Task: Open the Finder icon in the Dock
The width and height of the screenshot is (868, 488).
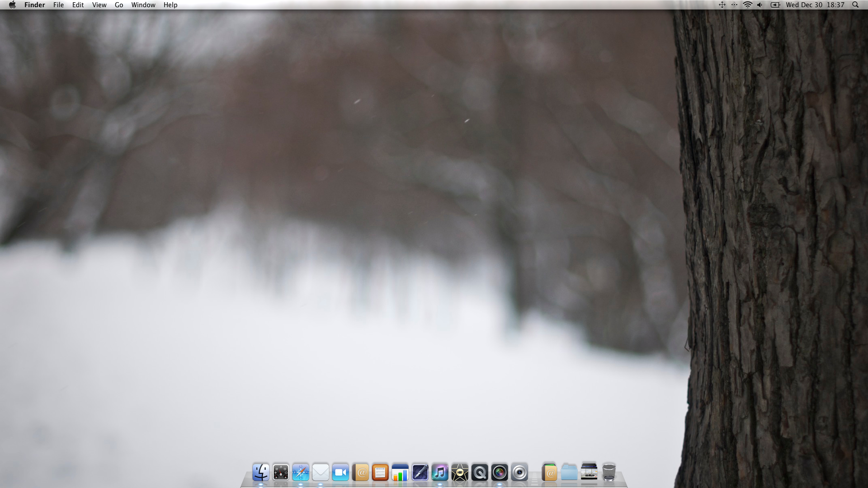Action: [x=261, y=473]
